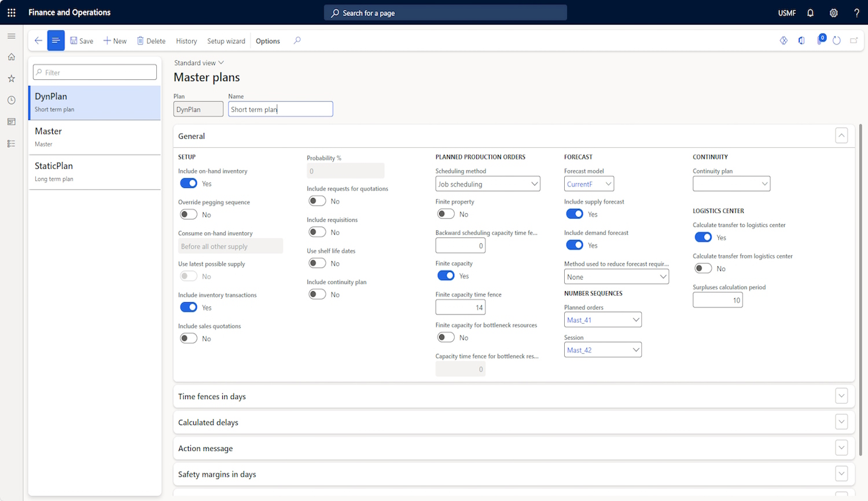Enable Include requisitions toggle

click(x=317, y=232)
